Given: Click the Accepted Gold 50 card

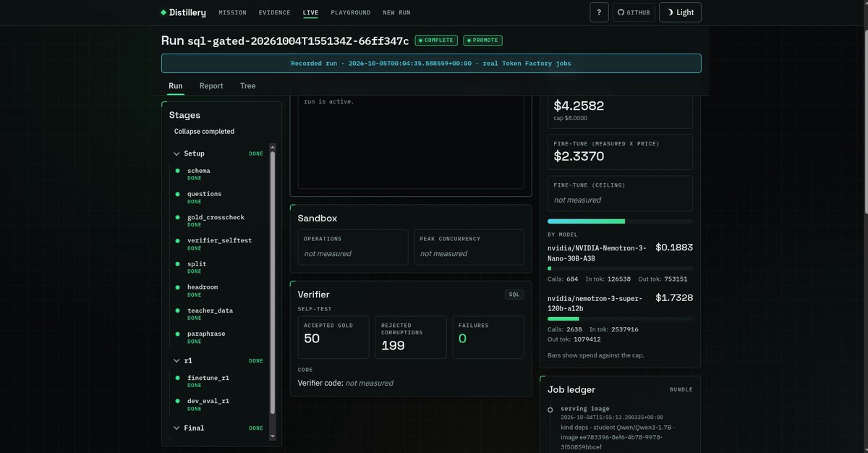Looking at the screenshot, I should pos(333,337).
